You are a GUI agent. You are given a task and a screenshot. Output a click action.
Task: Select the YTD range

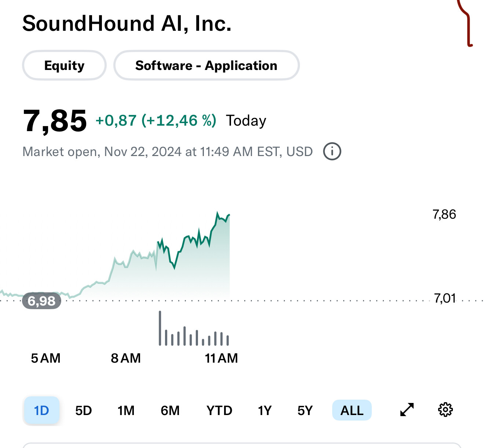coord(219,410)
